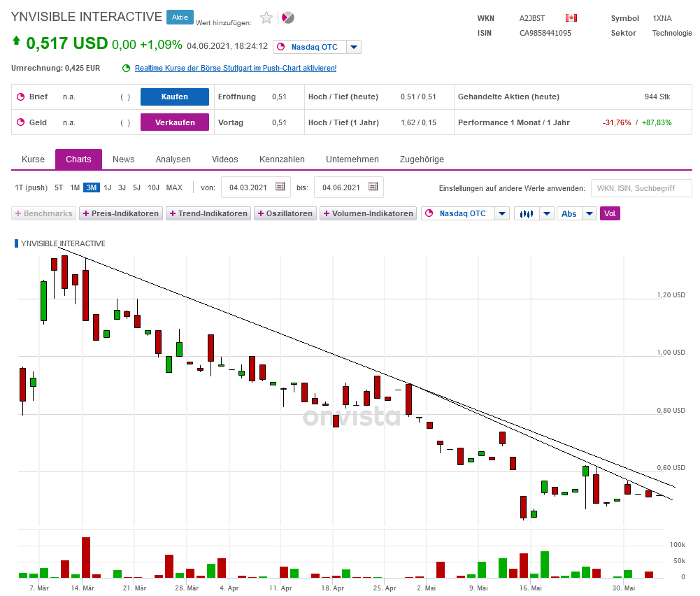Image resolution: width=700 pixels, height=596 pixels.
Task: Click the Verkaufen button
Action: 175,122
